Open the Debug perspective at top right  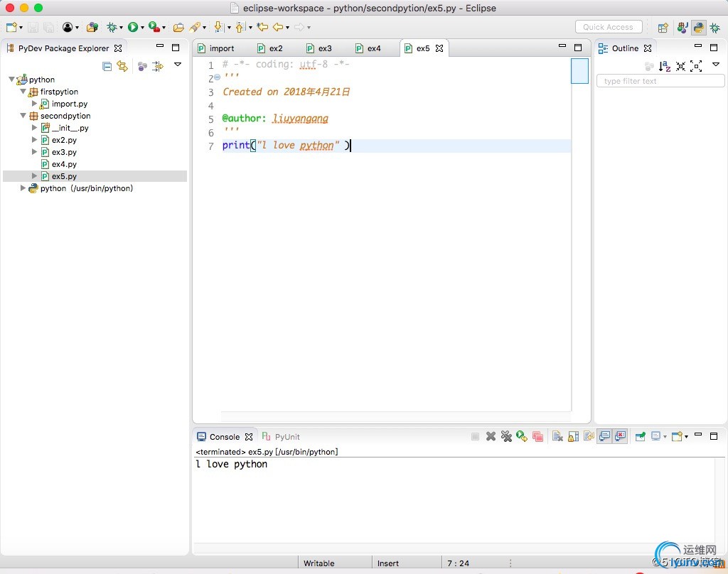click(x=714, y=28)
